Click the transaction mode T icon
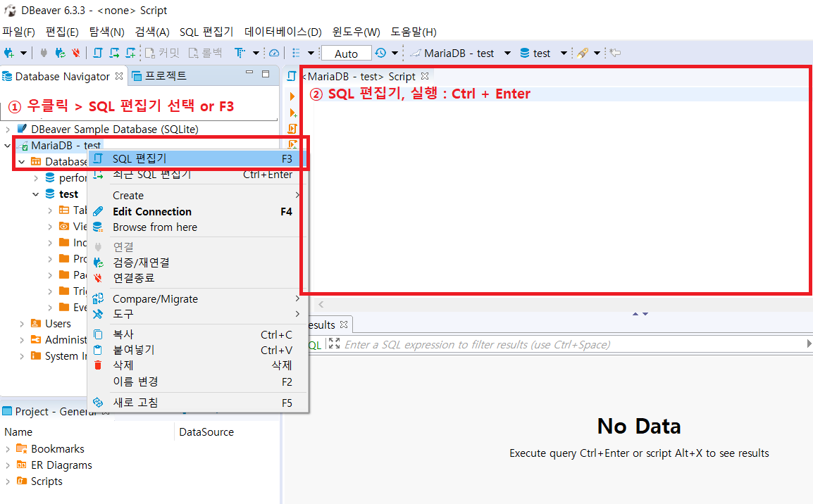 click(239, 53)
